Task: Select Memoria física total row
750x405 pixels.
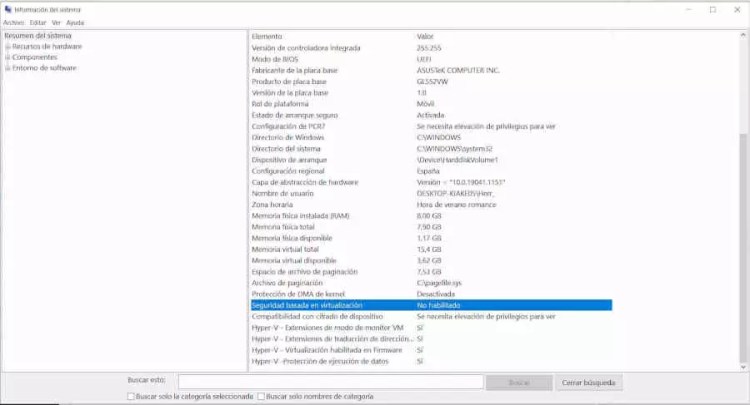Action: [431, 227]
